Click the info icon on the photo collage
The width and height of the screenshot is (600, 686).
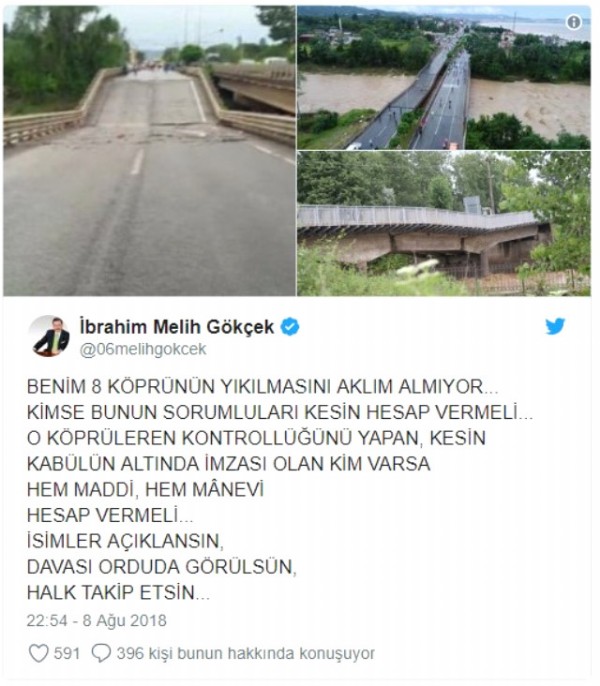[x=574, y=21]
